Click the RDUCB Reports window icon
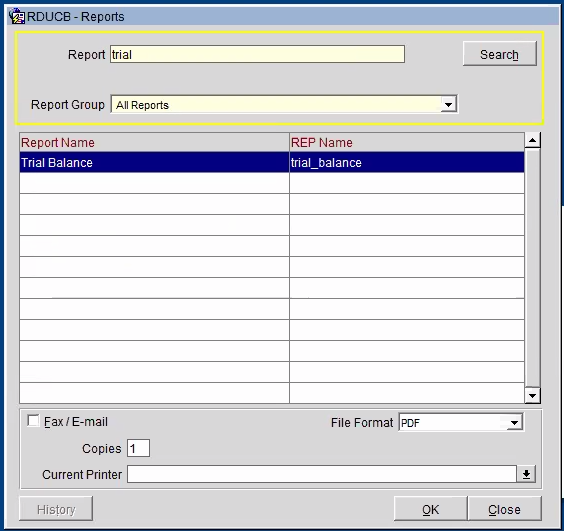The image size is (564, 531). [17, 17]
